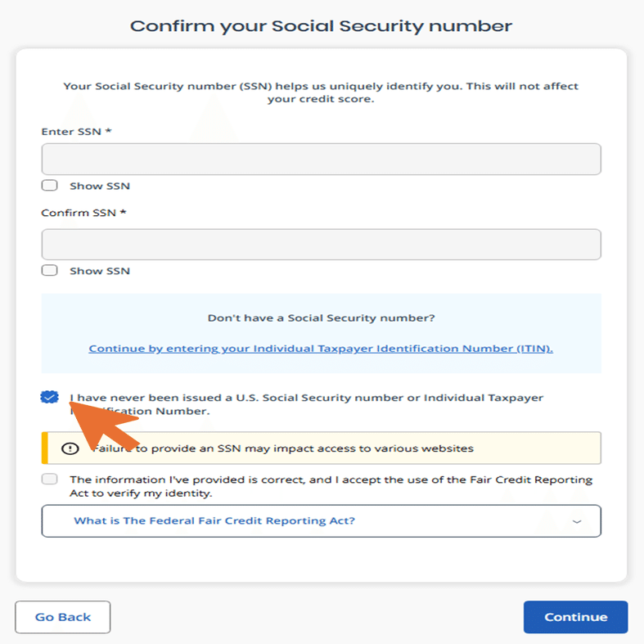Click the "Confirm your Social Security number" heading
644x644 pixels.
click(x=321, y=25)
